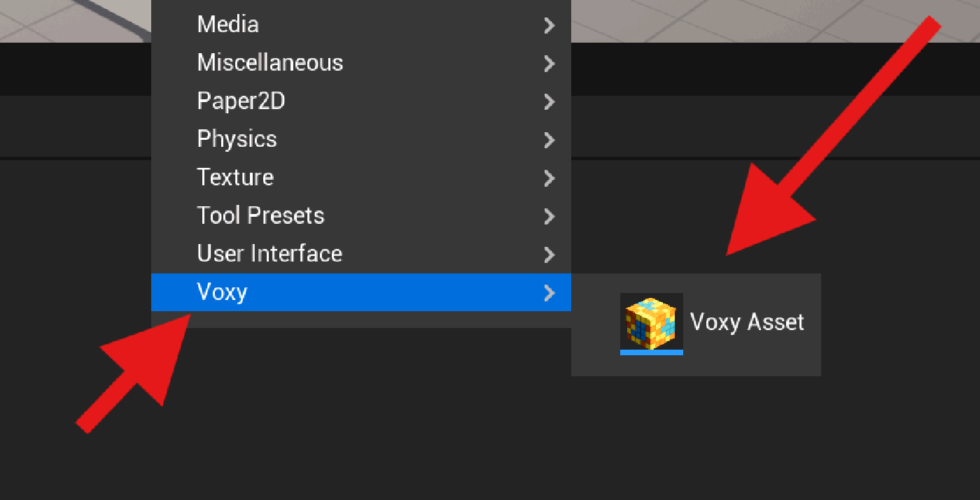The height and width of the screenshot is (500, 980).
Task: Choose the Tool Presets menu entry
Action: pyautogui.click(x=260, y=215)
